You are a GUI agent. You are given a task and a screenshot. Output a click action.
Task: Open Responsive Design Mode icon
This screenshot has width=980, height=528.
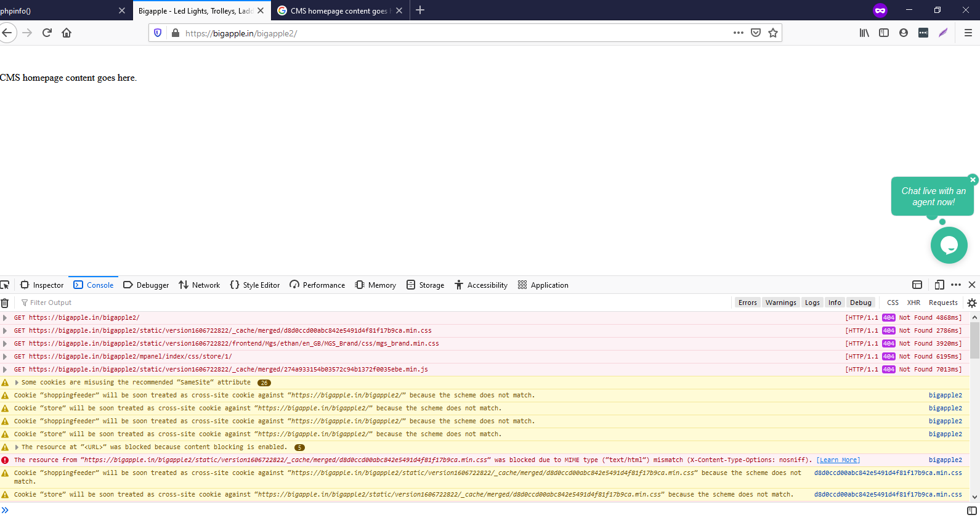(939, 285)
